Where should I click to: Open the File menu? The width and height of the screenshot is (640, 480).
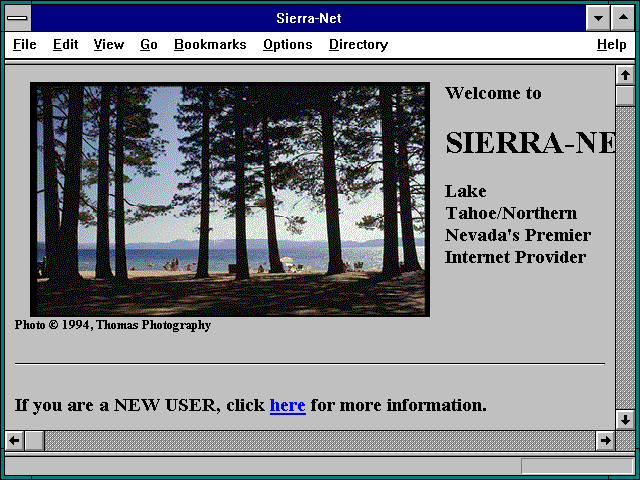pyautogui.click(x=24, y=44)
